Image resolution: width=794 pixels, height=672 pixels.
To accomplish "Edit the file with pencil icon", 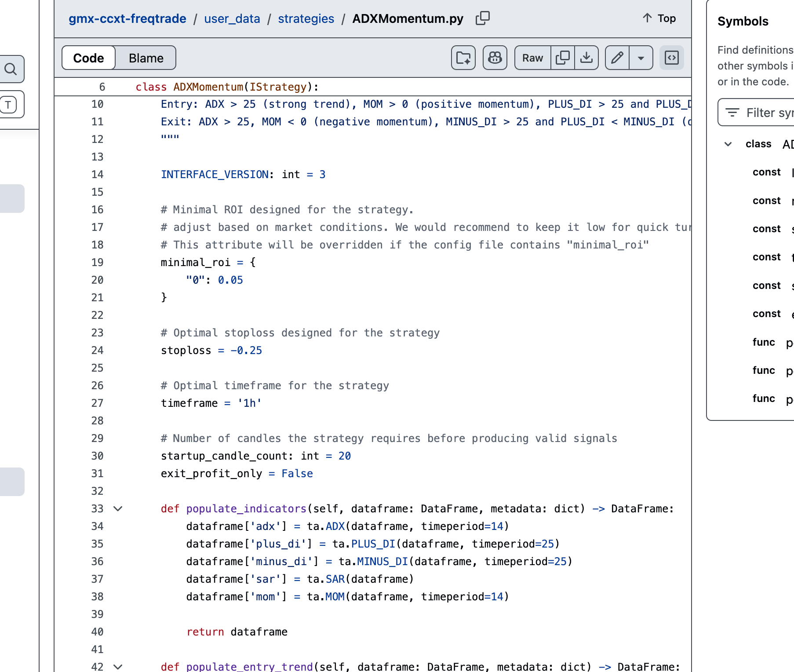I will [617, 58].
